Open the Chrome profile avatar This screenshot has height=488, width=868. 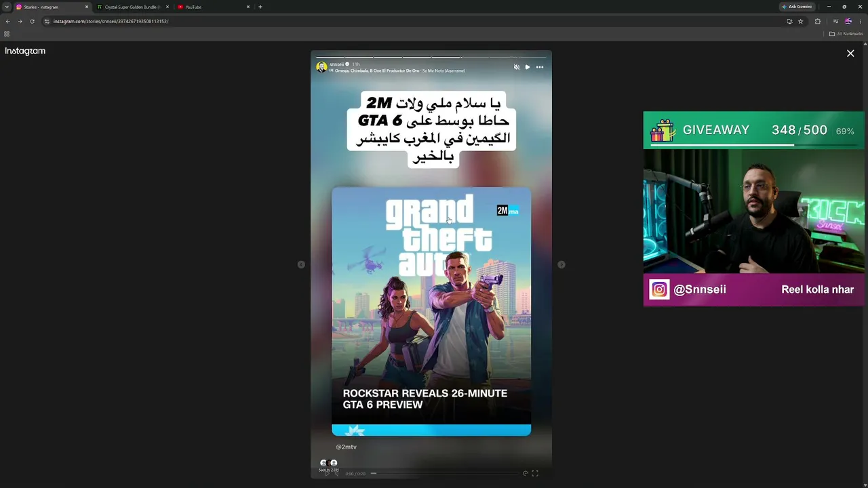pyautogui.click(x=848, y=21)
